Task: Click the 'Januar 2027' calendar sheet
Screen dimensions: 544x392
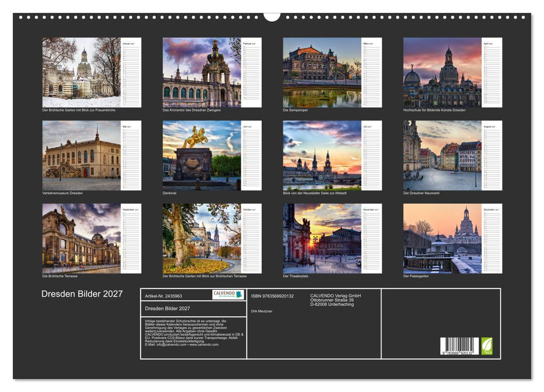Action: coord(131,72)
